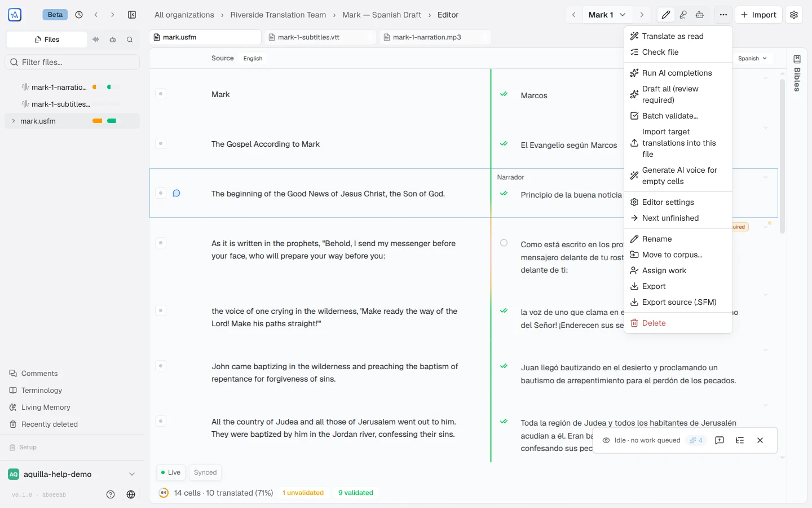Toggle the row marker beside 'John came baptizing'
Screen dimensions: 812x508
pos(161,366)
